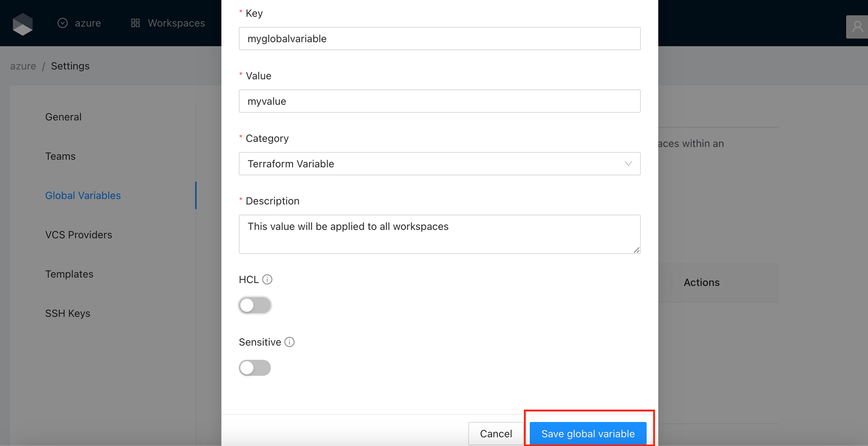Go to VCS Providers settings
Image resolution: width=868 pixels, height=446 pixels.
[x=79, y=235]
